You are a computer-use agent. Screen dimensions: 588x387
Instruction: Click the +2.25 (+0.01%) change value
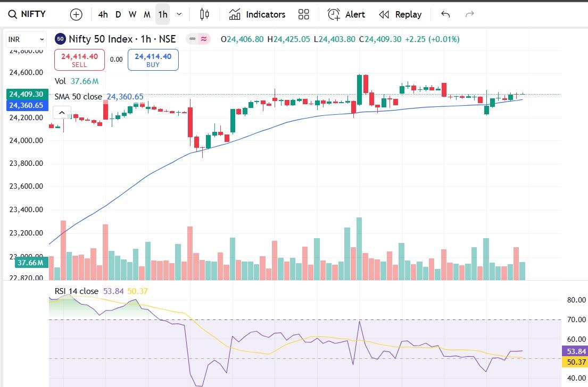pos(432,39)
